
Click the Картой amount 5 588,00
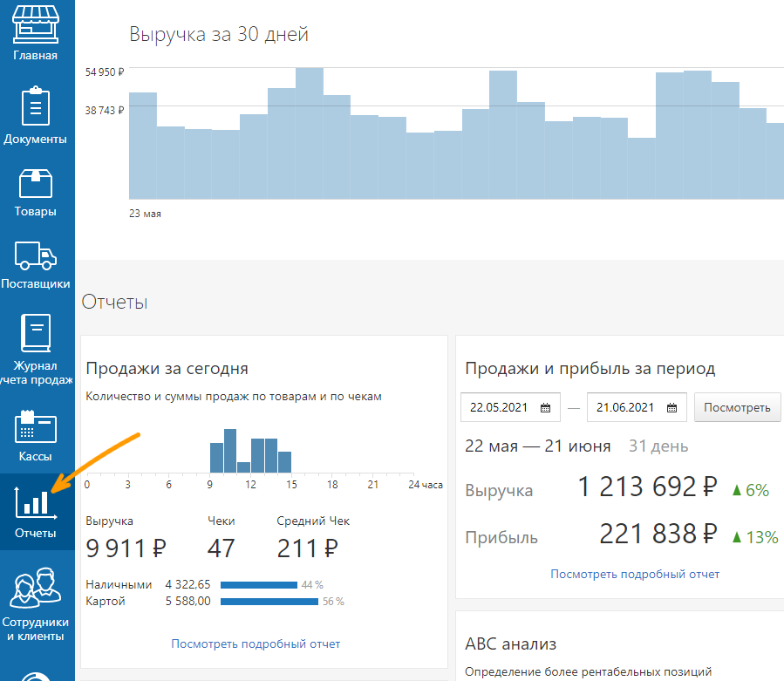coord(188,601)
